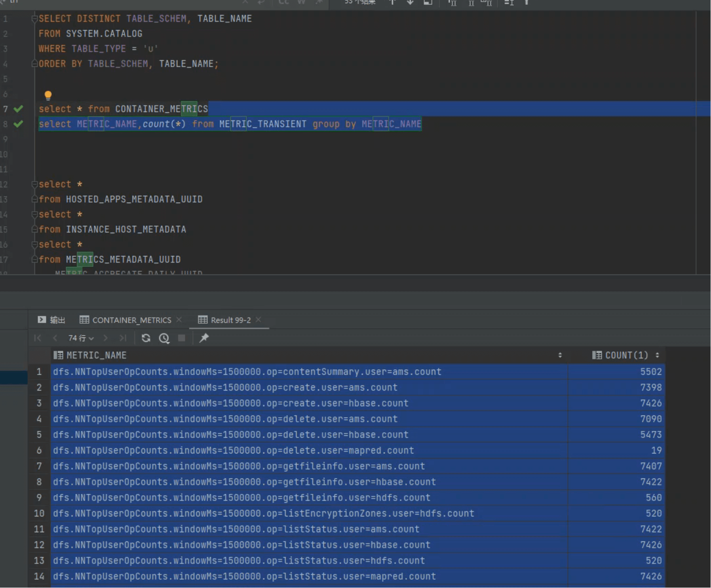Toggle fold marker on line 12 select
Image resolution: width=711 pixels, height=588 pixels.
[x=34, y=184]
